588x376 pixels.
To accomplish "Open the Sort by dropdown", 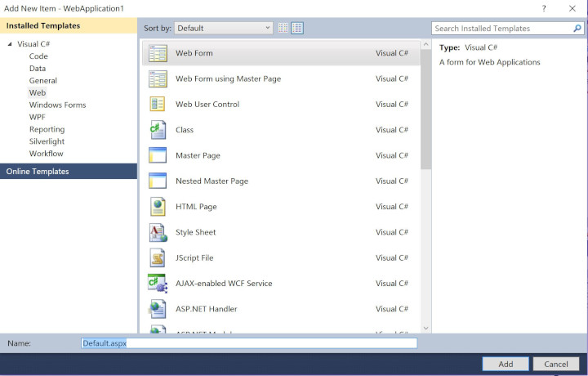I will 223,28.
